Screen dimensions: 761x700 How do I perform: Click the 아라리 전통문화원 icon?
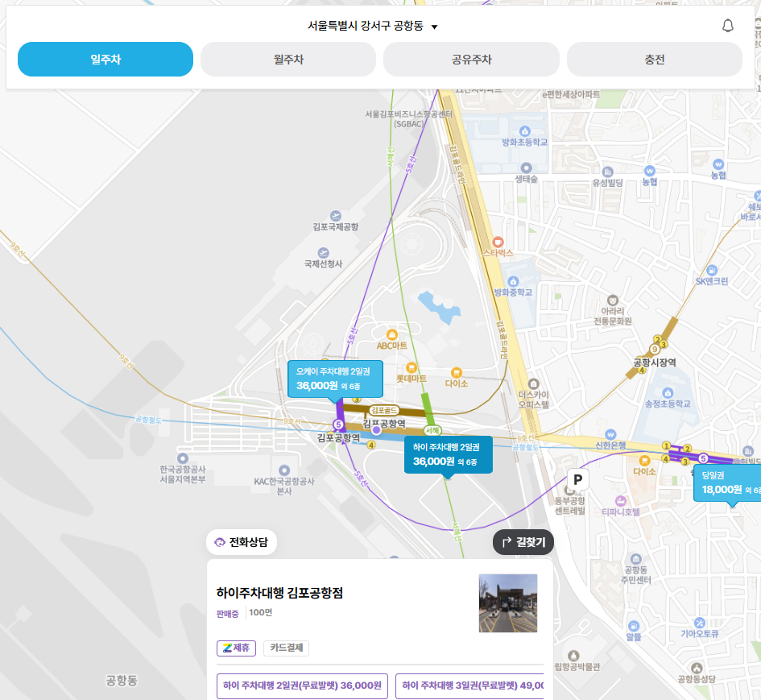point(613,300)
